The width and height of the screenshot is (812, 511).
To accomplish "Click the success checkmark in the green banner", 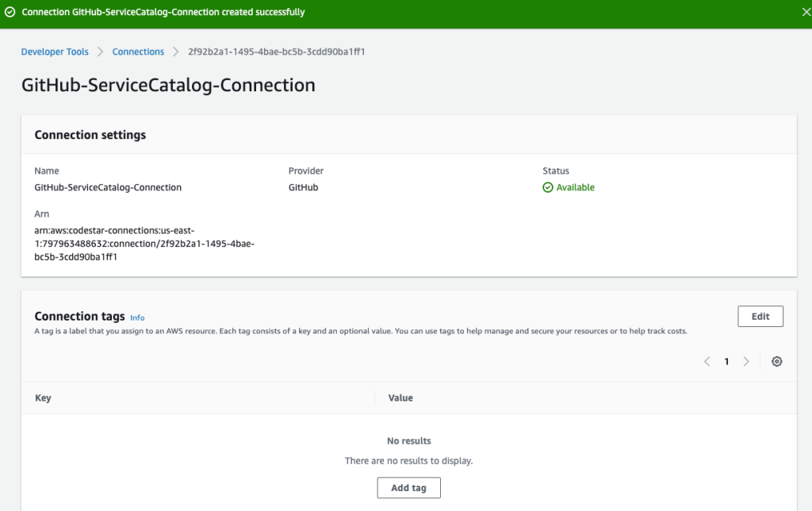I will 10,12.
